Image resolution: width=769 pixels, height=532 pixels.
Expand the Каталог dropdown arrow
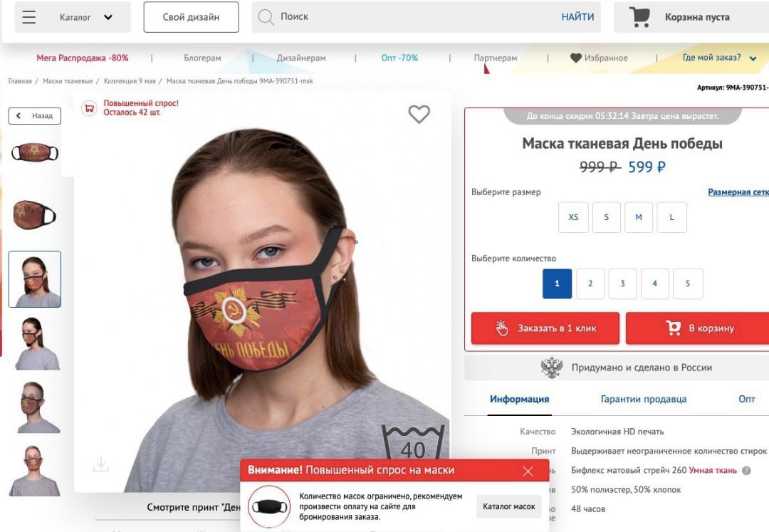coord(108,17)
